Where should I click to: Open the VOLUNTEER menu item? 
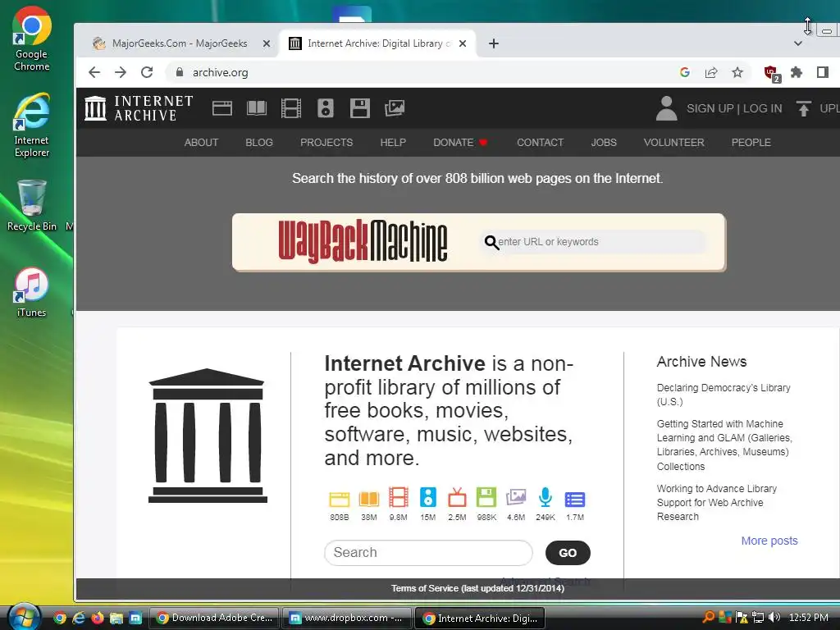674,143
